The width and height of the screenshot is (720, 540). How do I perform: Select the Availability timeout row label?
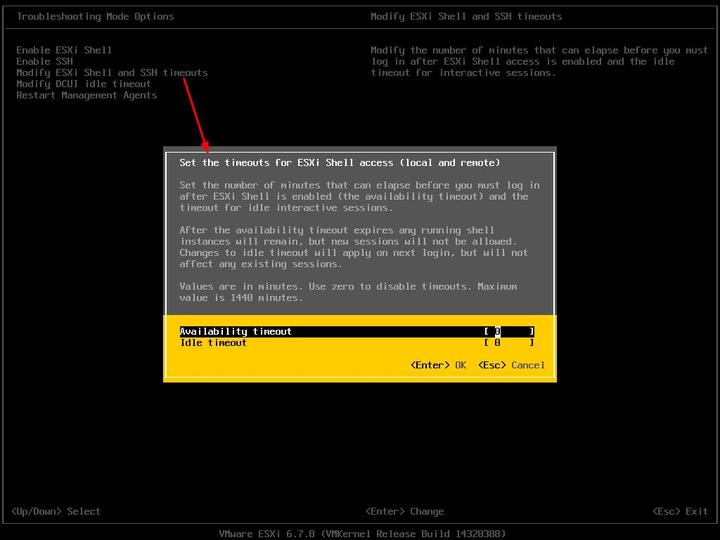[x=236, y=332]
